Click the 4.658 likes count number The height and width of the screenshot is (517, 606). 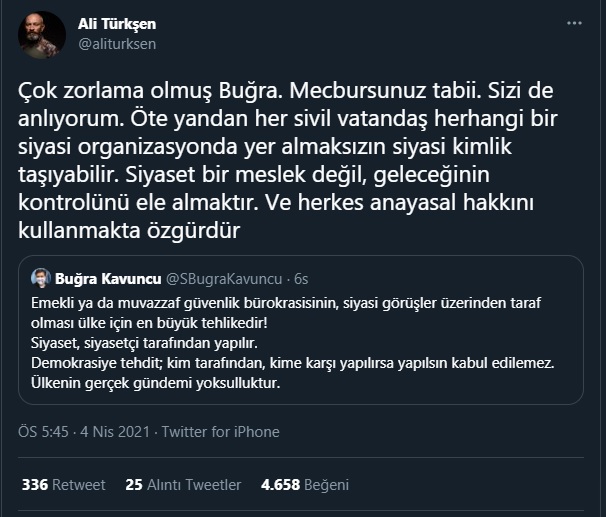tap(280, 485)
